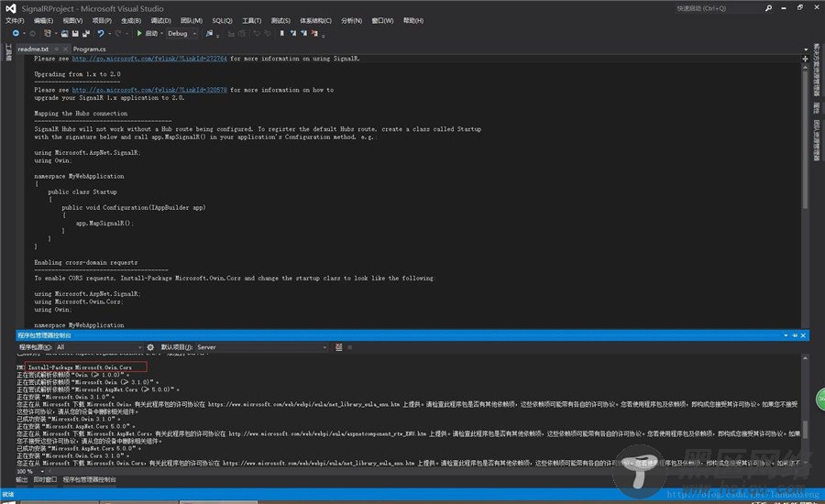
Task: Expand the New Project dropdown arrow
Action: coord(56,33)
